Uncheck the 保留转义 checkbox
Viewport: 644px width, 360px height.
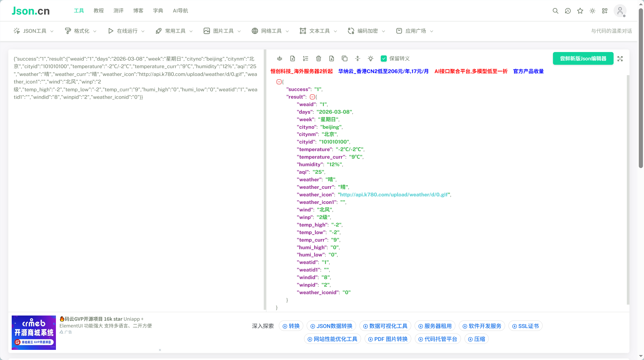pyautogui.click(x=384, y=59)
